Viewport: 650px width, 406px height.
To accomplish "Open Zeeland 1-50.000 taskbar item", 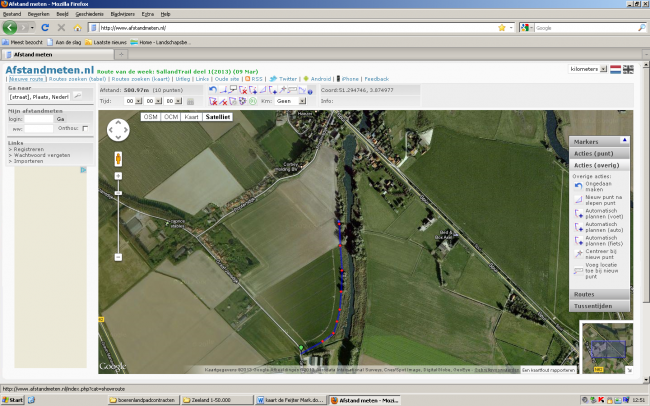I will pyautogui.click(x=216, y=400).
